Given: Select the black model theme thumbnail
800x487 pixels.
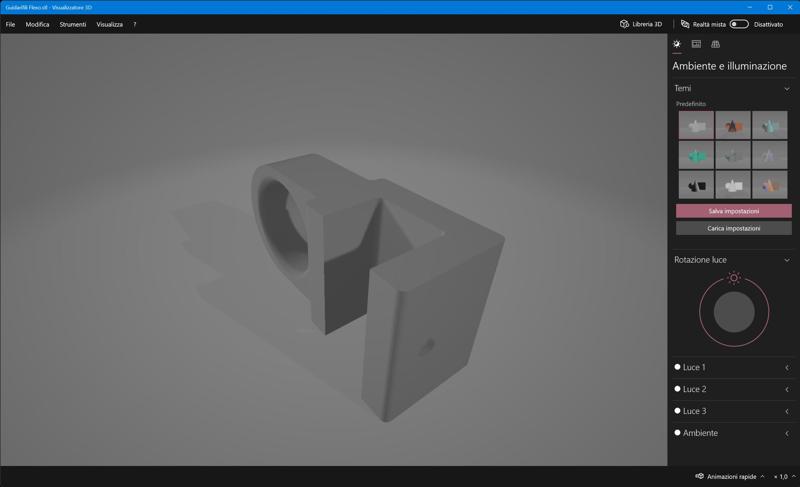Looking at the screenshot, I should pyautogui.click(x=696, y=185).
